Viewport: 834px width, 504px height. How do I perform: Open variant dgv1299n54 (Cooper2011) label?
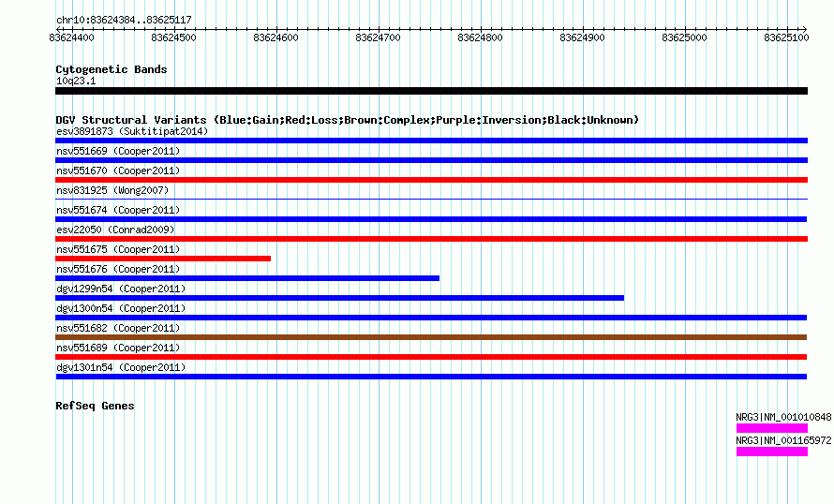121,289
